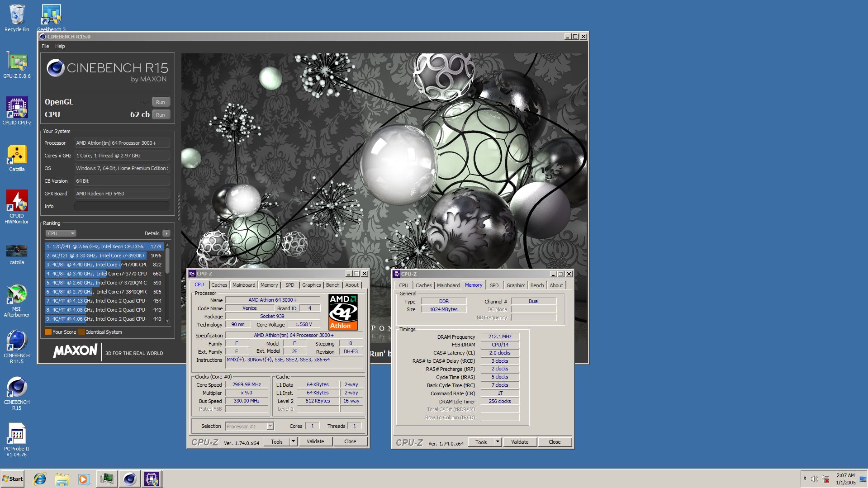The image size is (868, 488).
Task: Open the yellow Catzilla desktop icon
Action: [x=17, y=158]
